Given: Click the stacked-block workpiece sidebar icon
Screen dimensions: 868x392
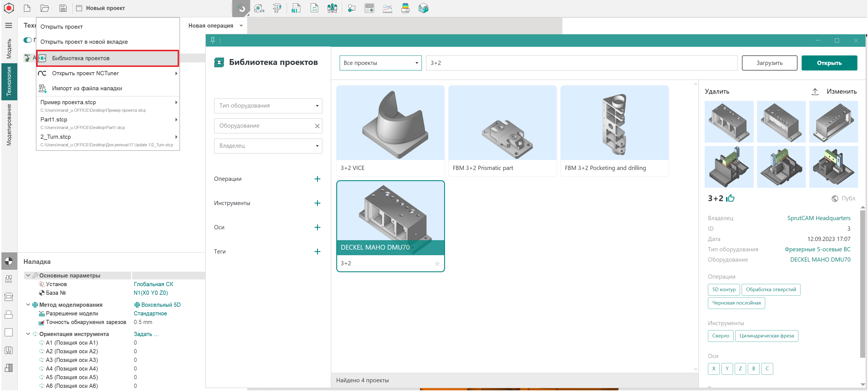Looking at the screenshot, I should 9,315.
